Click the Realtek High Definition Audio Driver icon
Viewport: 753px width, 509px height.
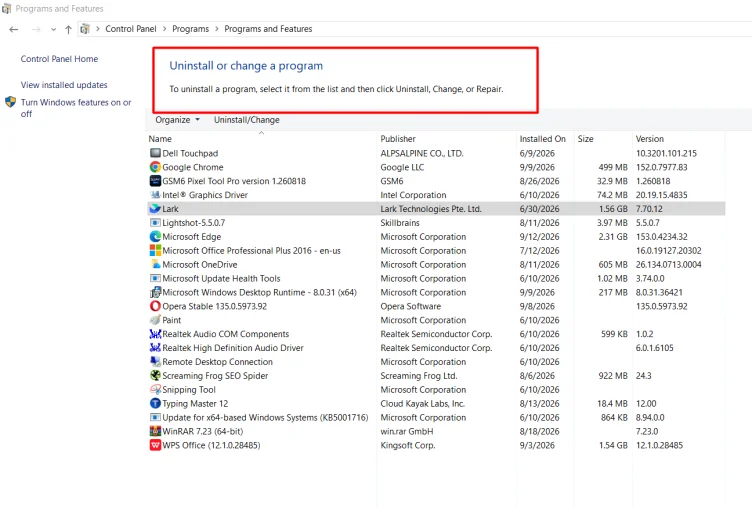tap(155, 348)
